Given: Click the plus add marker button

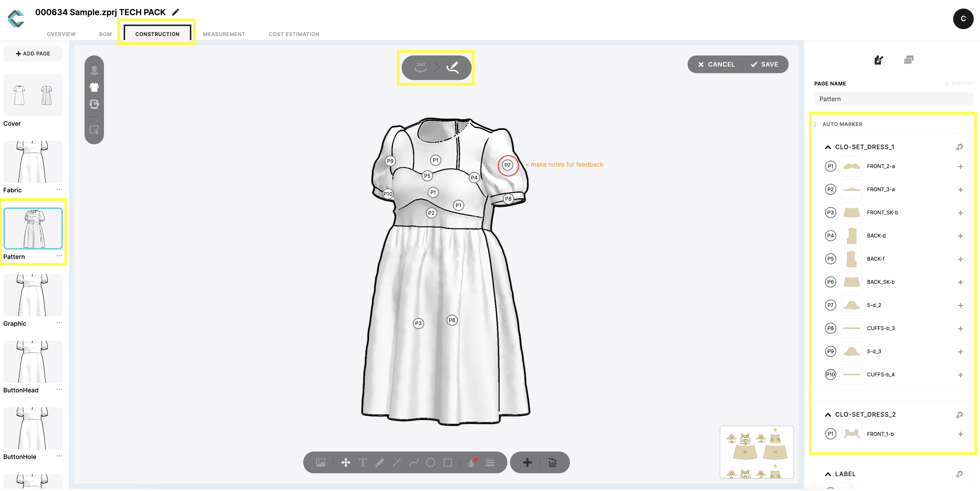Looking at the screenshot, I should pyautogui.click(x=527, y=462).
